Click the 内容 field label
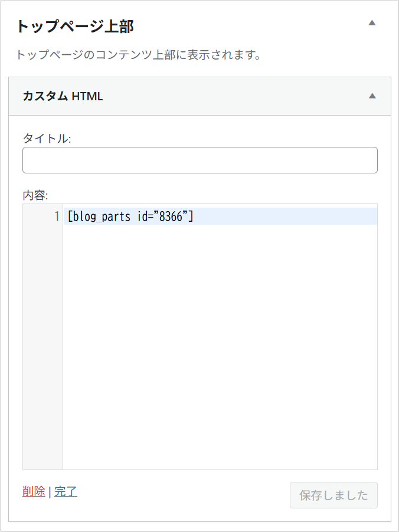The width and height of the screenshot is (399, 532). click(35, 195)
